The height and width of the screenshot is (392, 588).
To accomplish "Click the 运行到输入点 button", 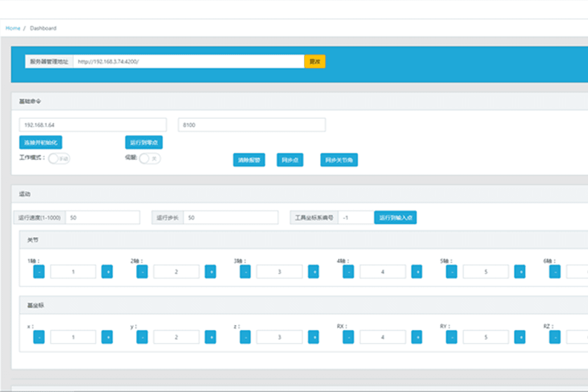I will [395, 218].
